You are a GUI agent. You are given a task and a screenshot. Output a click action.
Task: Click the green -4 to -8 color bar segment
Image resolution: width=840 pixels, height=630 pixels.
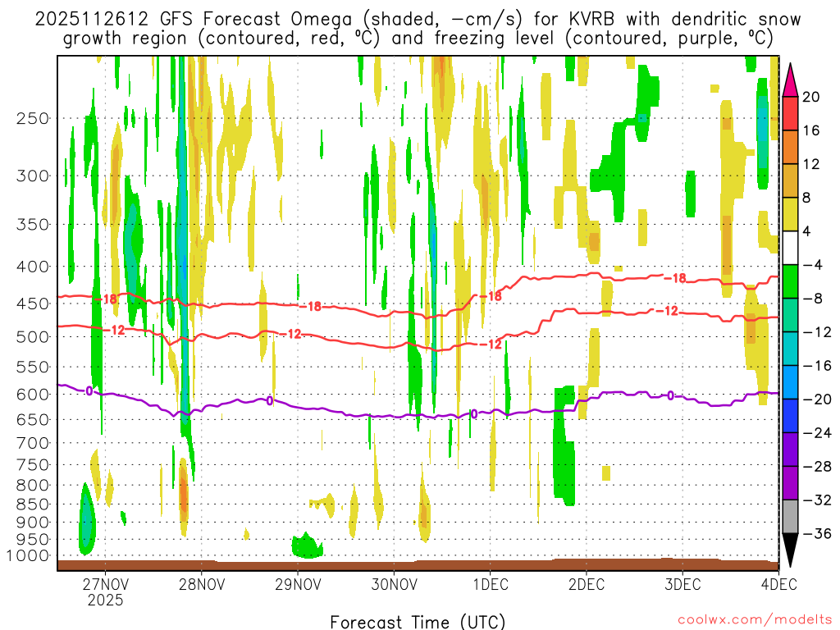pyautogui.click(x=790, y=282)
